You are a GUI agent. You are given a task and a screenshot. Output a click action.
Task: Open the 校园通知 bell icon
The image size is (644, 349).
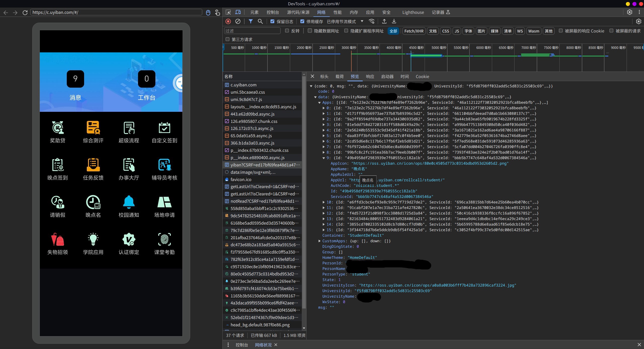[x=129, y=202]
